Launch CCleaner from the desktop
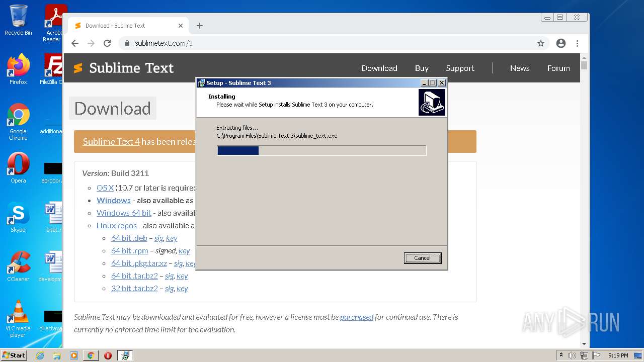 tap(18, 266)
